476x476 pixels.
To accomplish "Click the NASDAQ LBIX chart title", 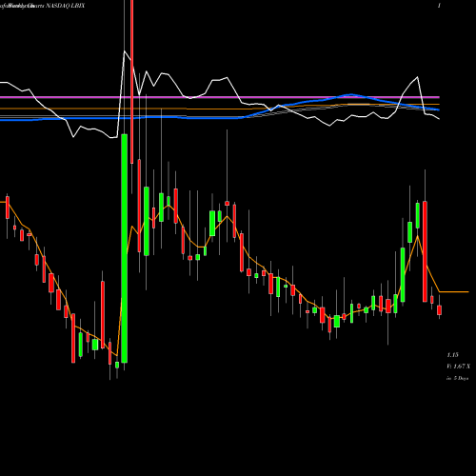I will (65, 6).
